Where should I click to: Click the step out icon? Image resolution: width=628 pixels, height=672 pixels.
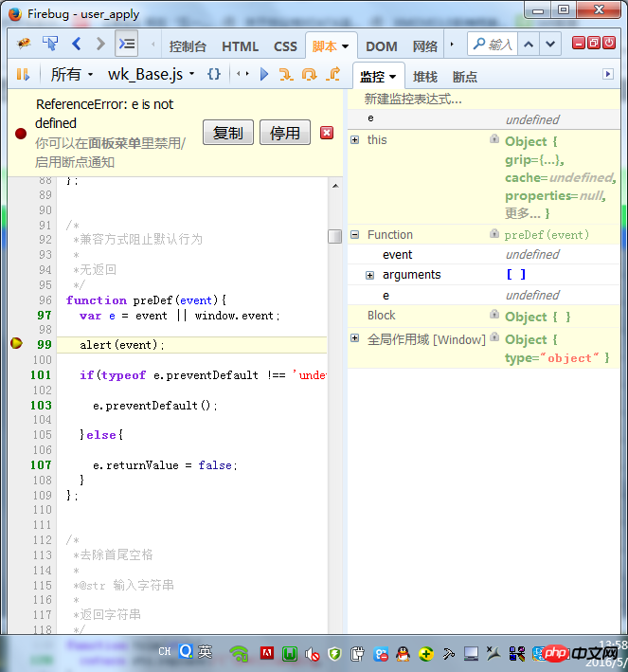coord(332,74)
